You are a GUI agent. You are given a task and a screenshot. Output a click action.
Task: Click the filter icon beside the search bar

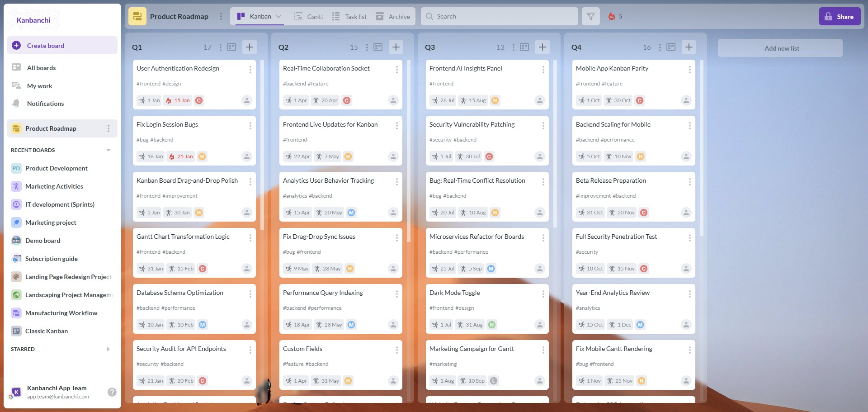(590, 16)
